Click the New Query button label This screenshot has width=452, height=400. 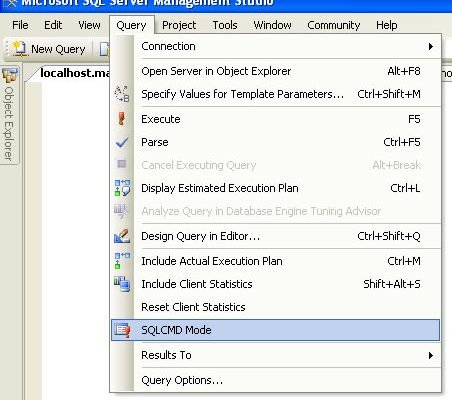(x=58, y=49)
